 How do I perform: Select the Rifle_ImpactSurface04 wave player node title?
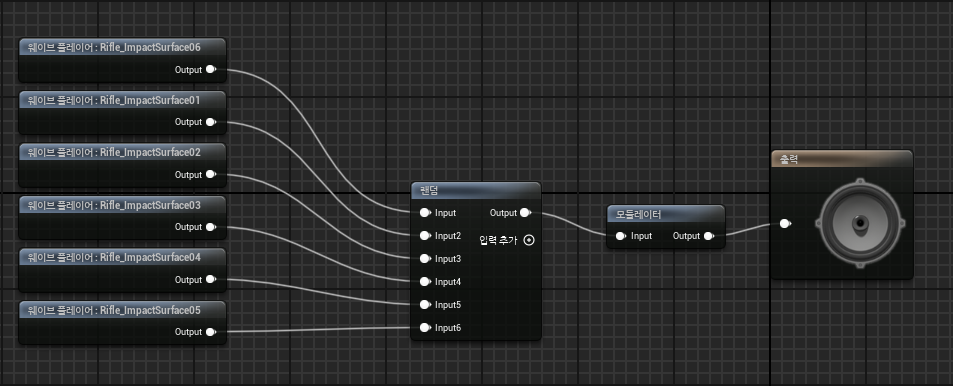tap(122, 257)
